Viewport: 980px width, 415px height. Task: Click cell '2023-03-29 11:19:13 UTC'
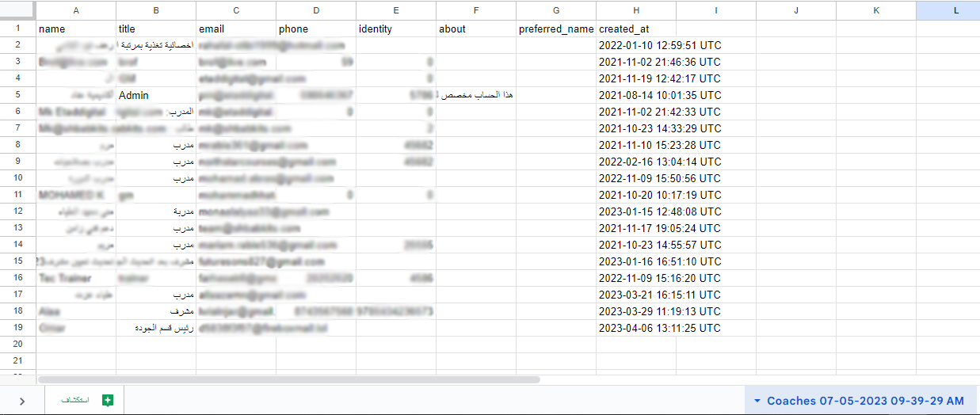pyautogui.click(x=660, y=311)
